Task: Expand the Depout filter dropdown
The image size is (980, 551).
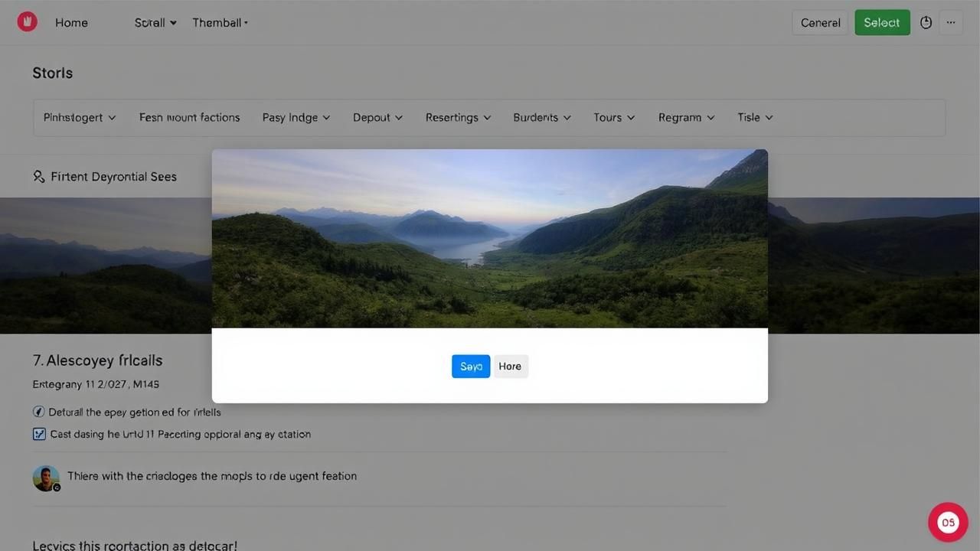Action: click(x=377, y=117)
